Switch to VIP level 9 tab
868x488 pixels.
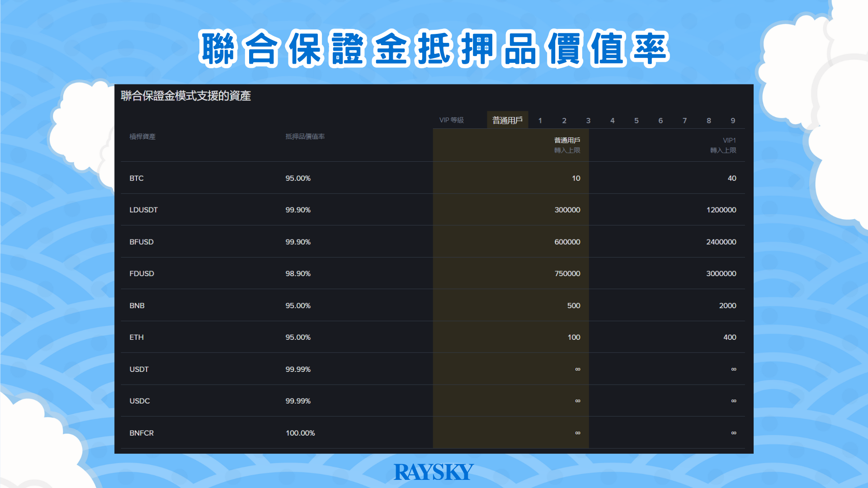coord(733,121)
